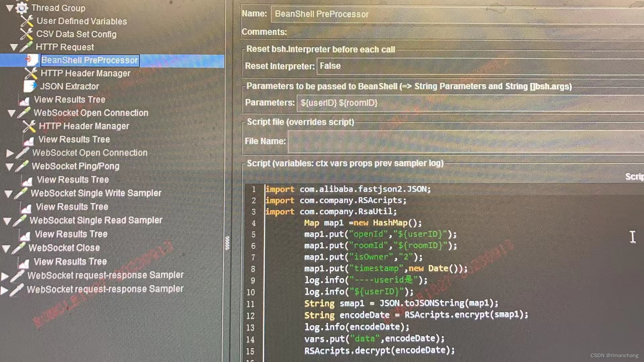Click the WebSocket Close sampler icon
Viewport: 644px width, 362px height.
point(18,248)
